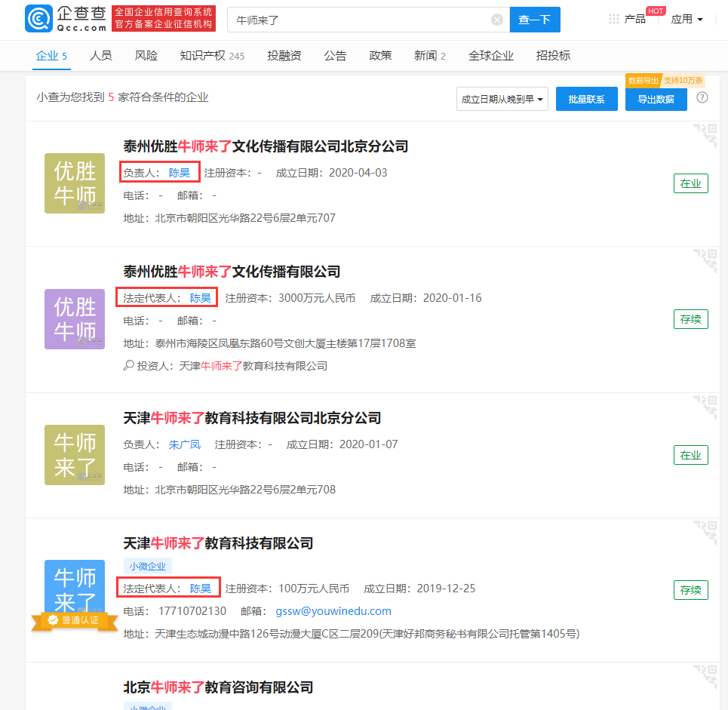
Task: Click the 注册资本 100万元人民币 text
Action: click(287, 589)
